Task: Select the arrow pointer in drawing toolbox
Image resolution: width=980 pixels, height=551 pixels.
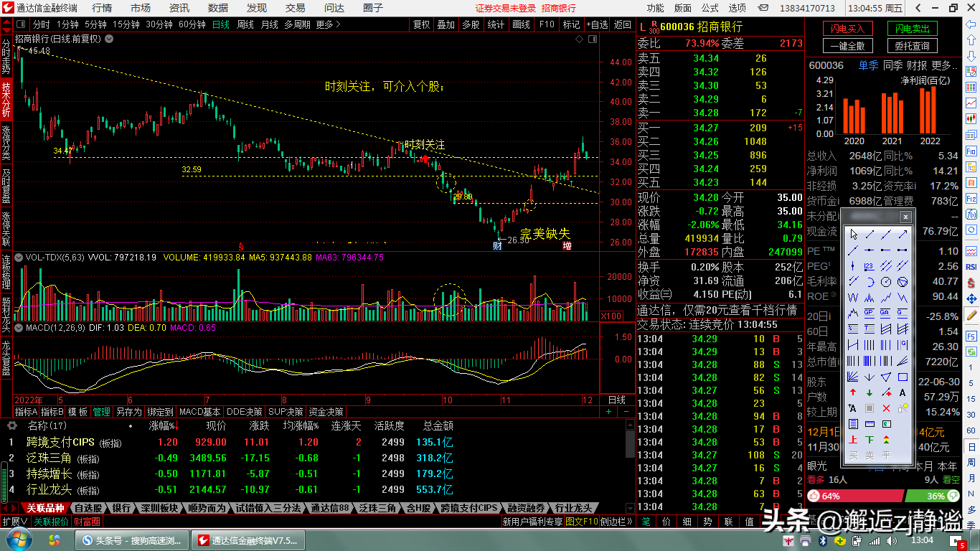Action: tap(853, 234)
